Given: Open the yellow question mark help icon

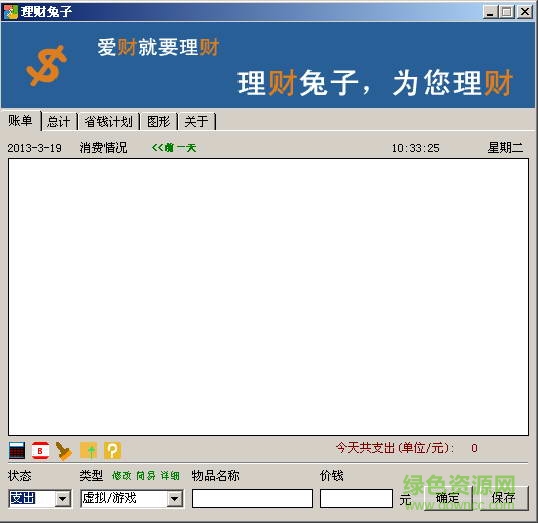Looking at the screenshot, I should pyautogui.click(x=113, y=451).
